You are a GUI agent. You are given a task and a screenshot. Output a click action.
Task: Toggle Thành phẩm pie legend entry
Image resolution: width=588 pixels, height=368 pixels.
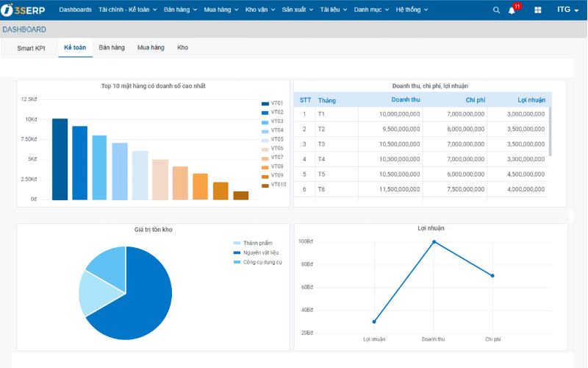coord(253,244)
